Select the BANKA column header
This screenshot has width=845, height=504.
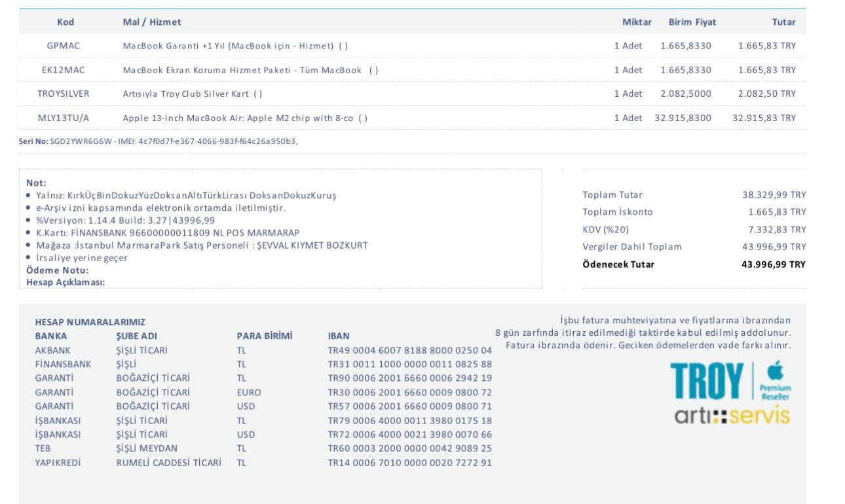click(x=51, y=336)
